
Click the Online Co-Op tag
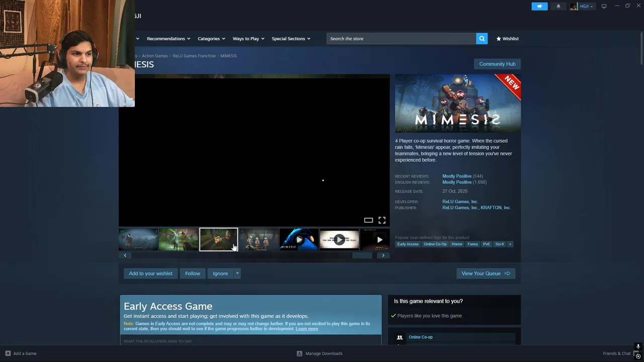[435, 244]
